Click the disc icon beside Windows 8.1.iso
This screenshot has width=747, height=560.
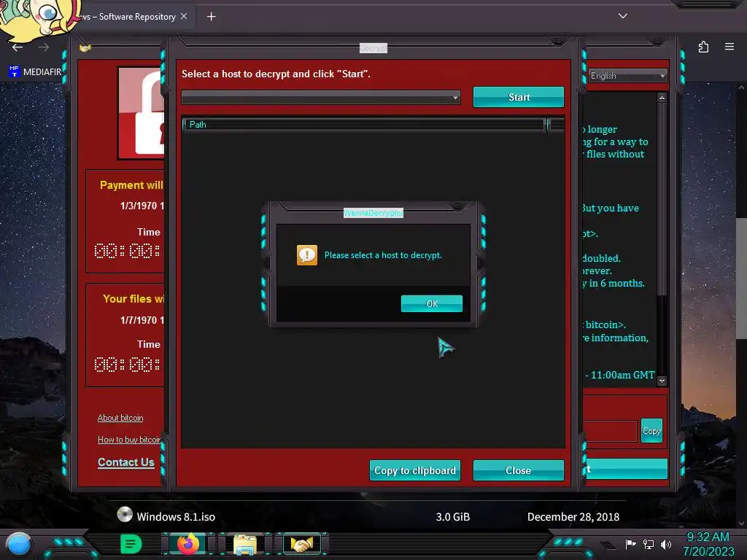(125, 514)
